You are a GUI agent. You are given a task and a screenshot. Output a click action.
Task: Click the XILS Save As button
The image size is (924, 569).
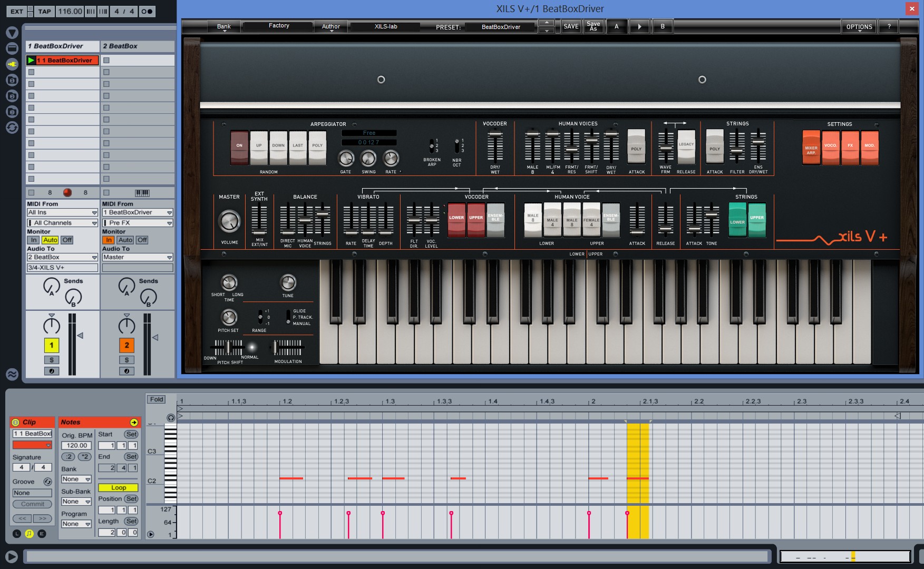pos(594,26)
